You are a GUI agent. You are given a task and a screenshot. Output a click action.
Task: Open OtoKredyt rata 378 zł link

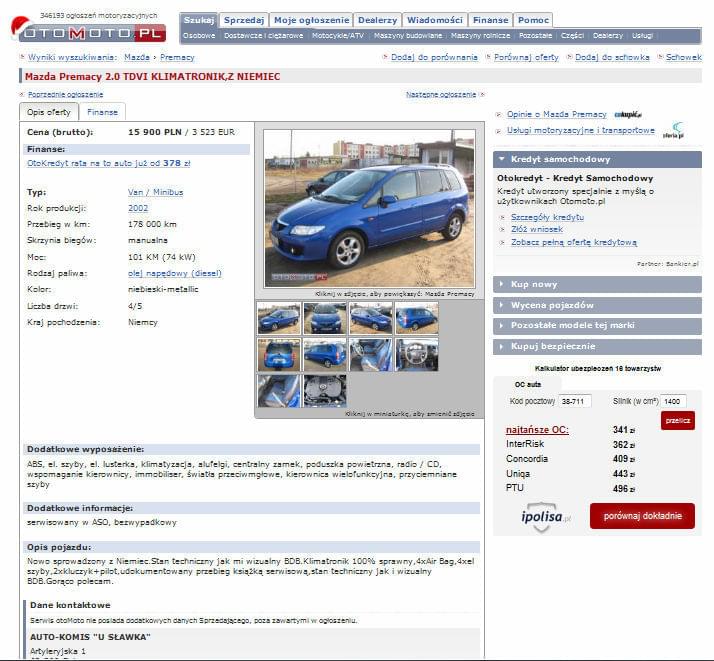click(x=108, y=163)
